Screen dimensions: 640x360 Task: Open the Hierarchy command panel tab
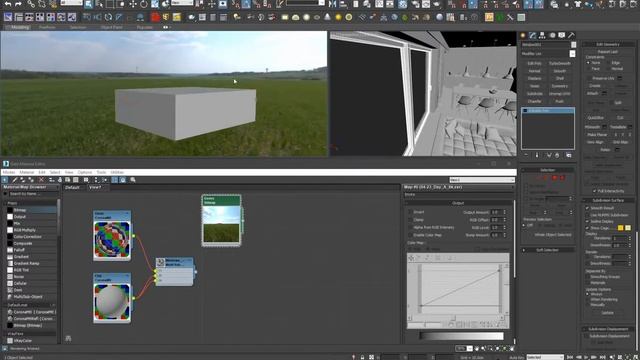click(x=542, y=36)
